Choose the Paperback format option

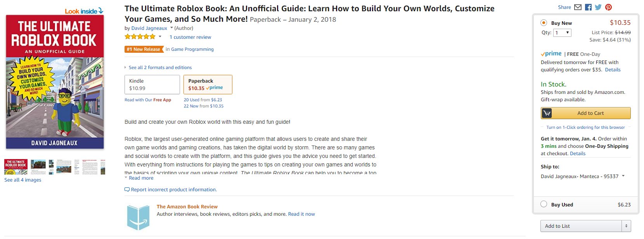click(x=208, y=85)
